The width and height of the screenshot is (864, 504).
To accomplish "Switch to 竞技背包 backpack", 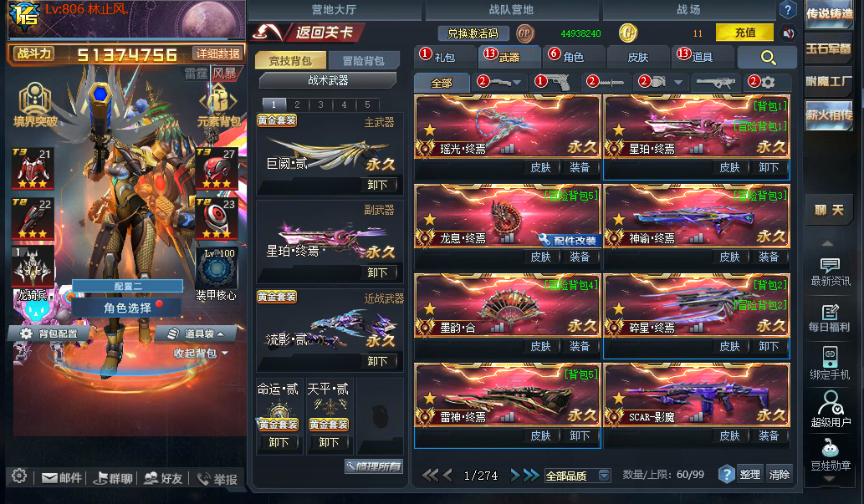I will [x=290, y=60].
